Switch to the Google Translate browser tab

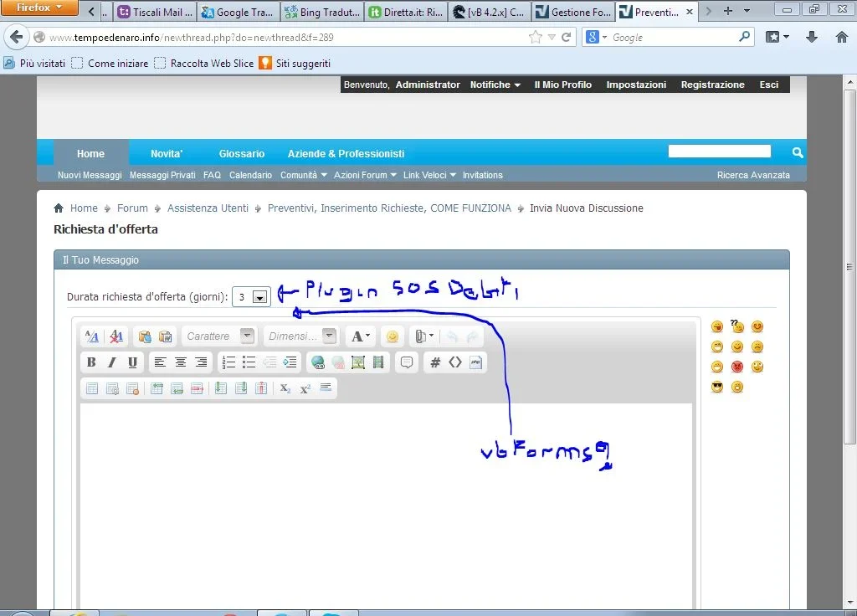[239, 12]
